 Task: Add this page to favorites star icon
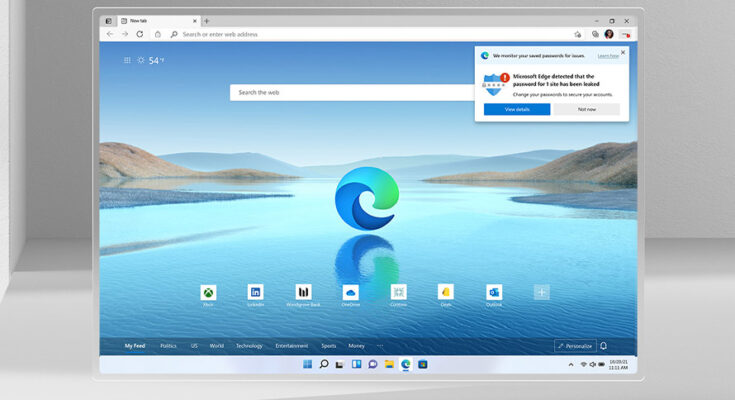point(578,34)
